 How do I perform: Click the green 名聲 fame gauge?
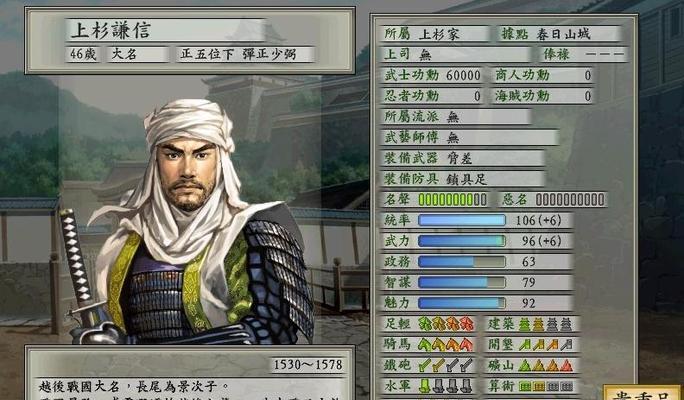coord(452,199)
